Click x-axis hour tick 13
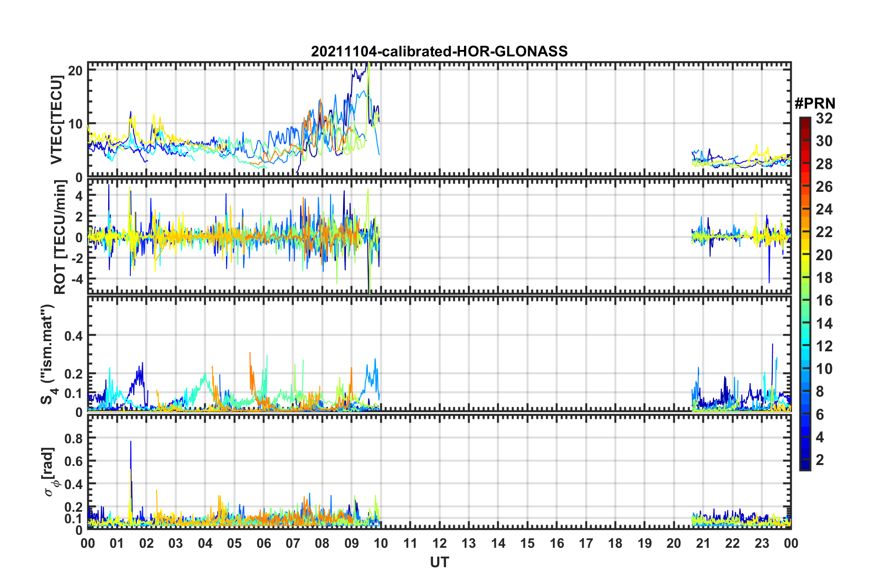 pos(469,543)
